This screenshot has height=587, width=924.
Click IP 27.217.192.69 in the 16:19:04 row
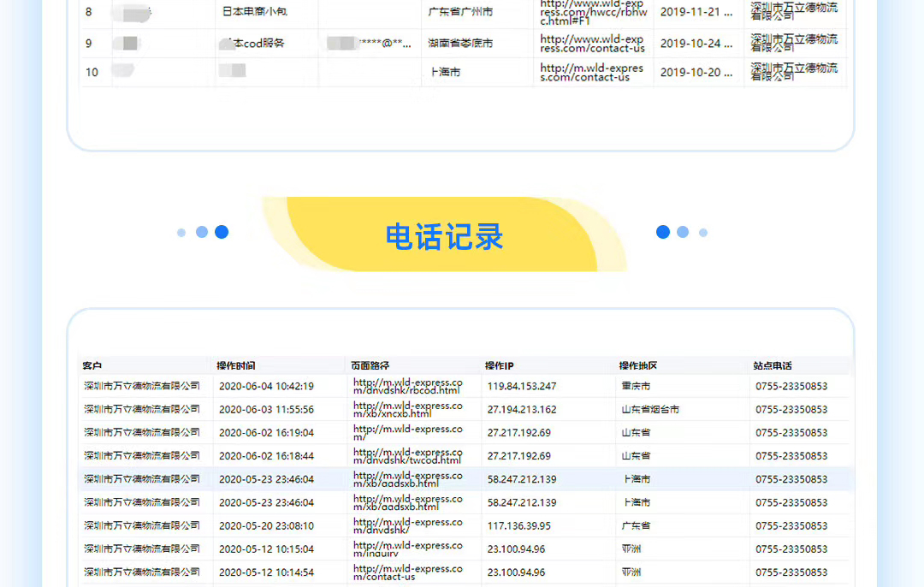pos(518,433)
